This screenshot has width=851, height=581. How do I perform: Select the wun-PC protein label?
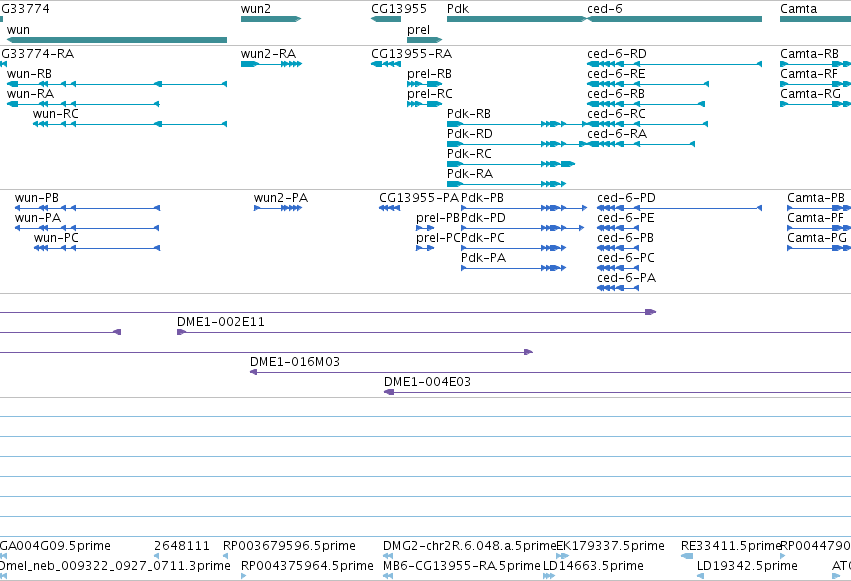[56, 238]
